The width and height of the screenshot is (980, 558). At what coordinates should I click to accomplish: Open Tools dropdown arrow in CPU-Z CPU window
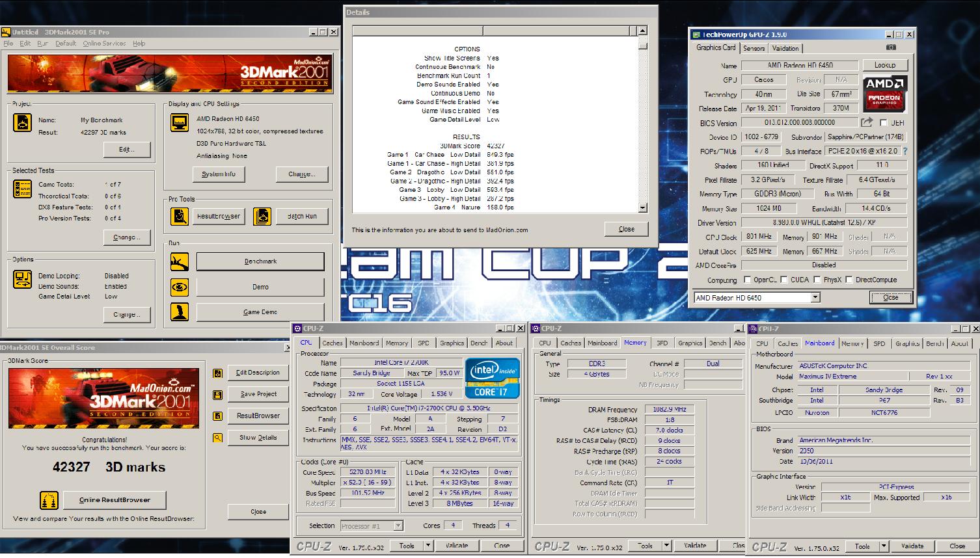coord(428,546)
